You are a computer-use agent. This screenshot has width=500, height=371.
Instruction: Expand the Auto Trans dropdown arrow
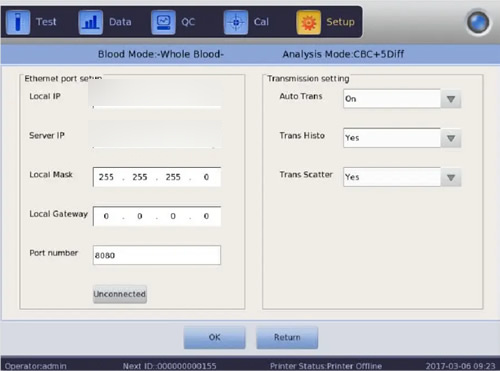click(x=451, y=99)
